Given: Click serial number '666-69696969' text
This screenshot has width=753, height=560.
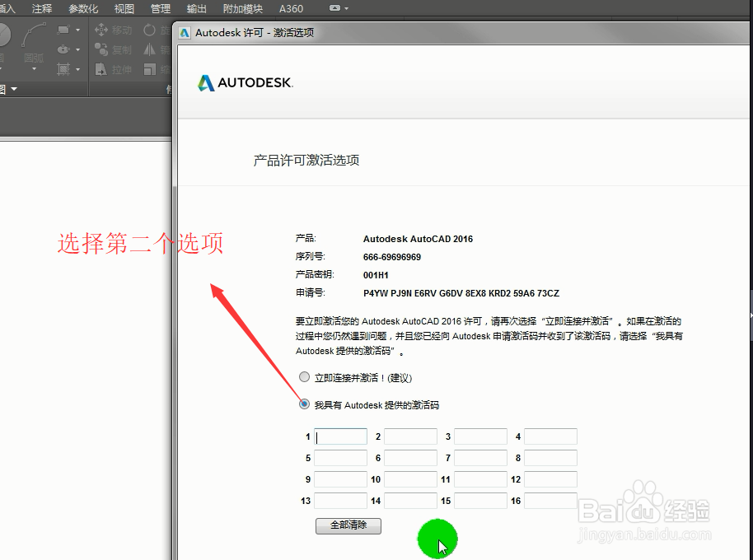Looking at the screenshot, I should (392, 257).
